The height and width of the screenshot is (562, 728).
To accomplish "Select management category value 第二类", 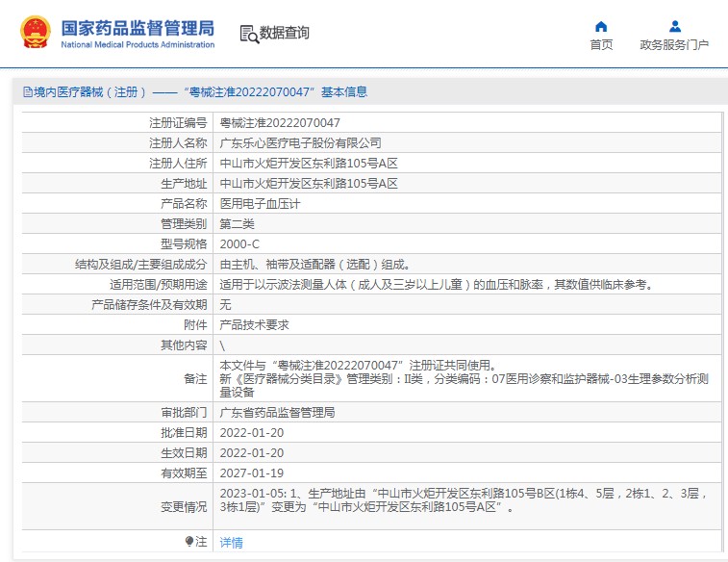I will (238, 224).
